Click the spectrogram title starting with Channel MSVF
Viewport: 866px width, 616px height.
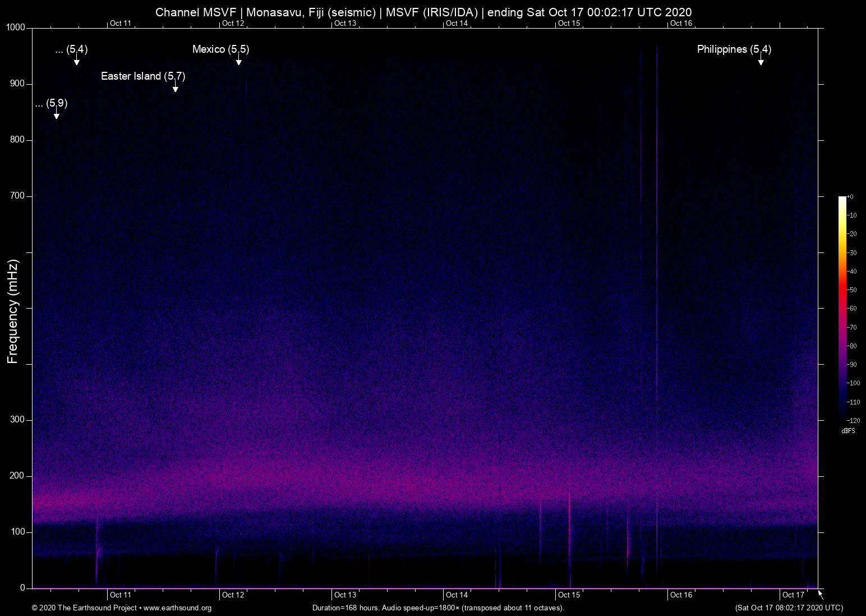[423, 12]
